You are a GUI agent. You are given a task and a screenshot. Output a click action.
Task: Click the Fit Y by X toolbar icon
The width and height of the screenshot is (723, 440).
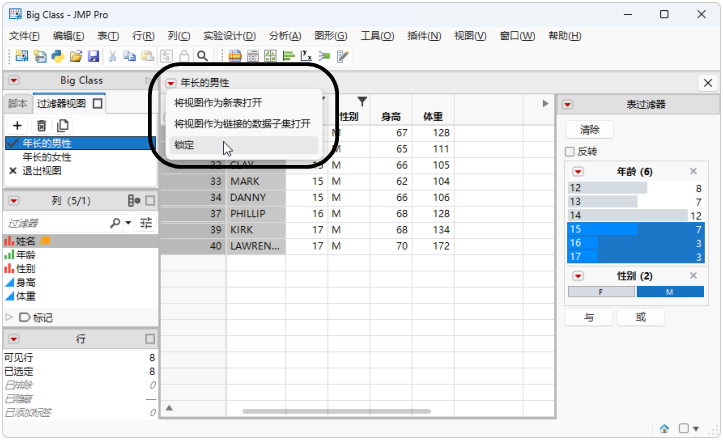pyautogui.click(x=306, y=56)
